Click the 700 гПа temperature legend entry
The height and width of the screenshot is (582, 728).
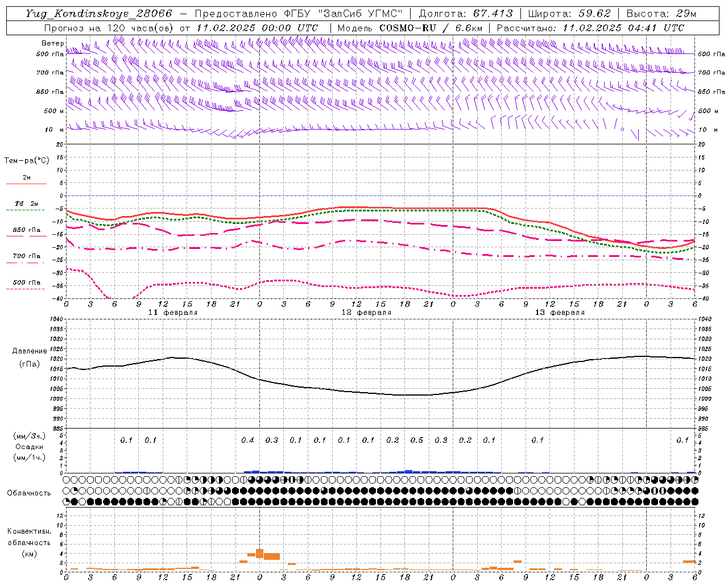click(x=26, y=256)
